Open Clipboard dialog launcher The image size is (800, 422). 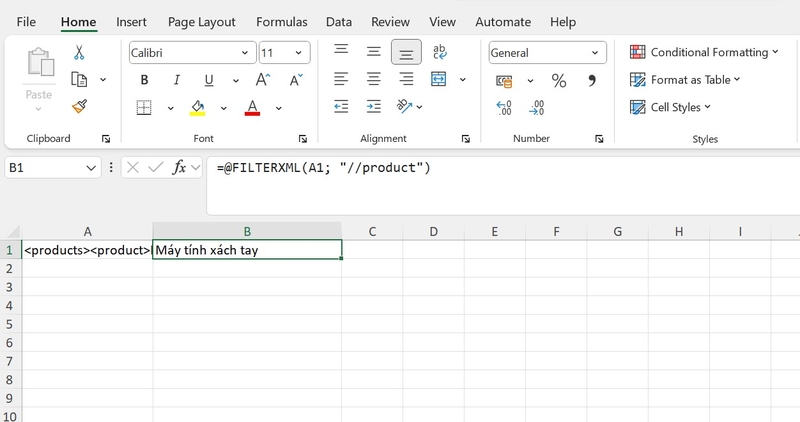coord(106,139)
